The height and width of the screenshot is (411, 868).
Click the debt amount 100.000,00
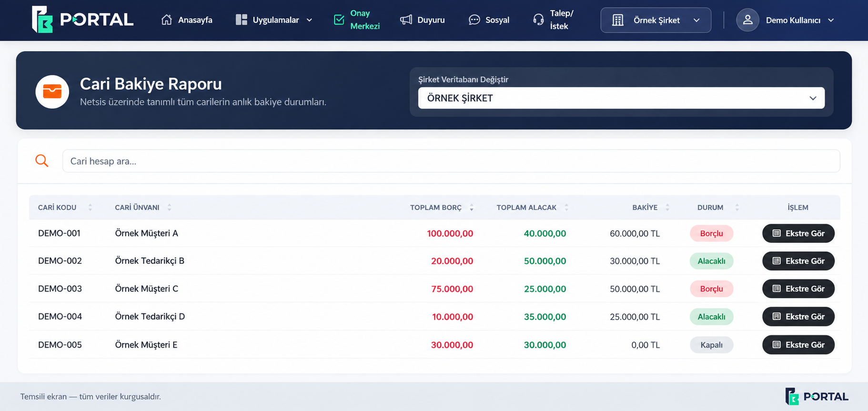(x=450, y=233)
